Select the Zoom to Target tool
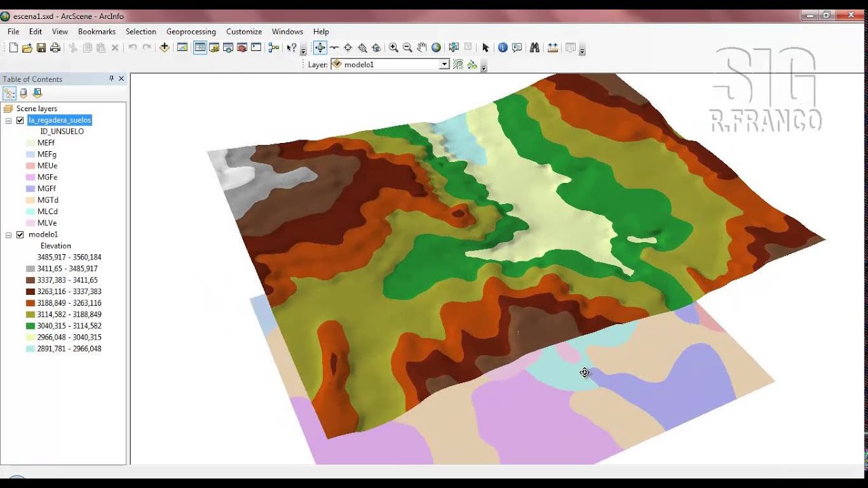Screen dimensions: 868x488 point(362,47)
